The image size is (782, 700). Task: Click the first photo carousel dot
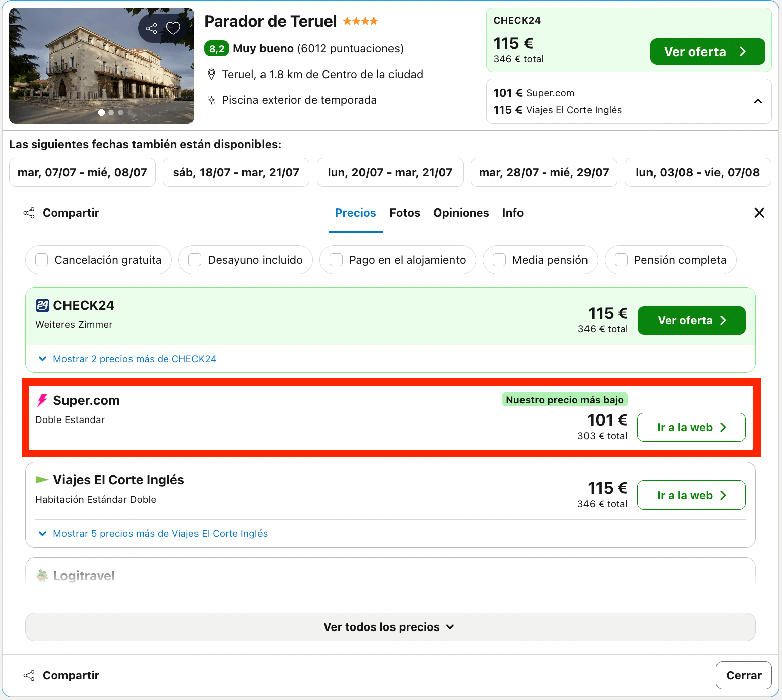pos(101,112)
